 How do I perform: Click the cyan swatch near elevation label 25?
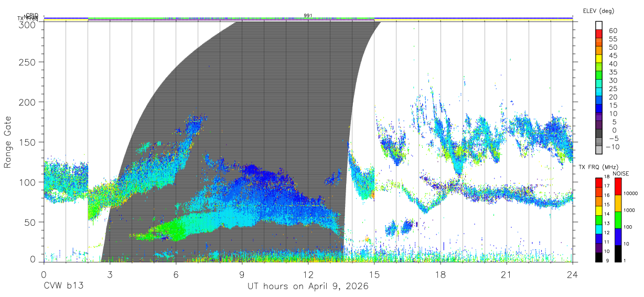(x=599, y=92)
